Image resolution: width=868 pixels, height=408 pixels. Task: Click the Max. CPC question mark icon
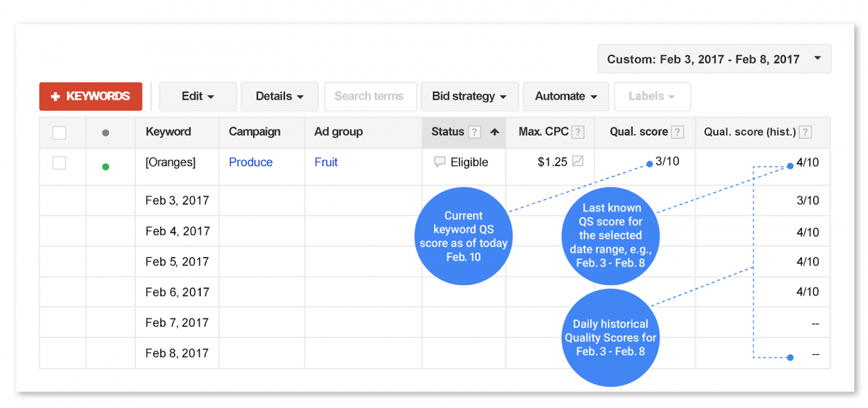pos(578,132)
